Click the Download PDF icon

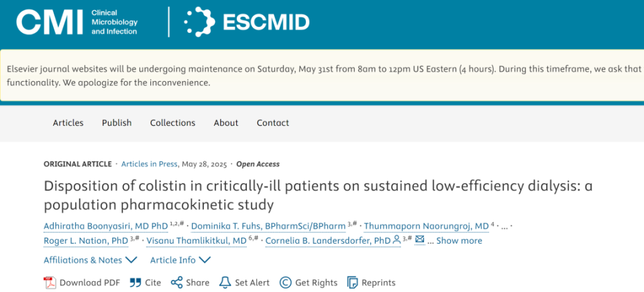coord(50,283)
